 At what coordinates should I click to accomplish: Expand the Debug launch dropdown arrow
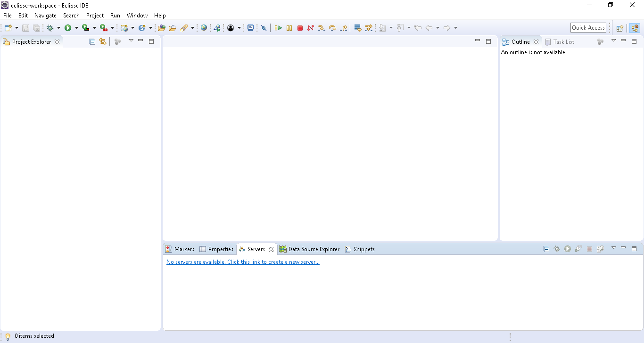pos(58,28)
